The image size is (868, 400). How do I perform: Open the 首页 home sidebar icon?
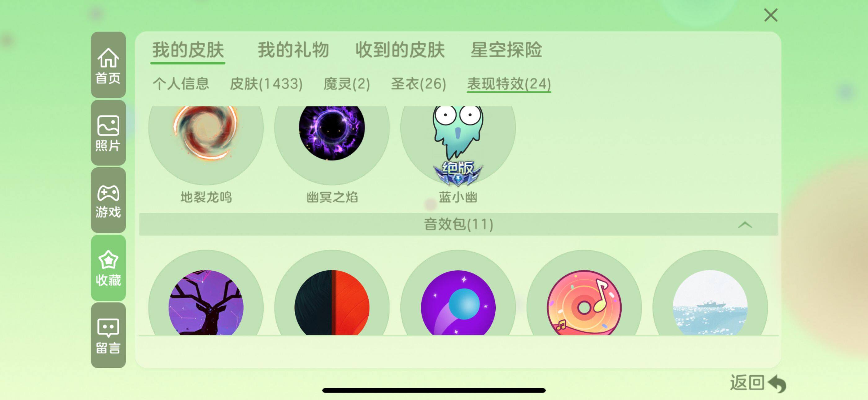[108, 65]
